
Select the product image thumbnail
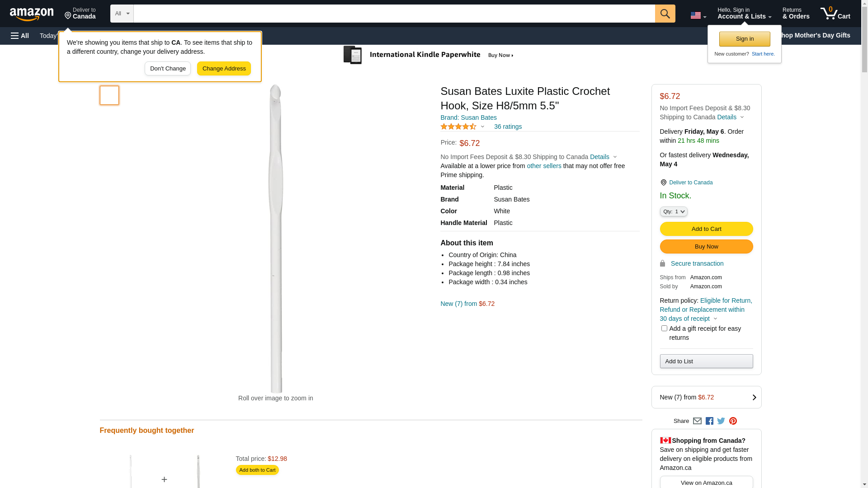tap(109, 95)
